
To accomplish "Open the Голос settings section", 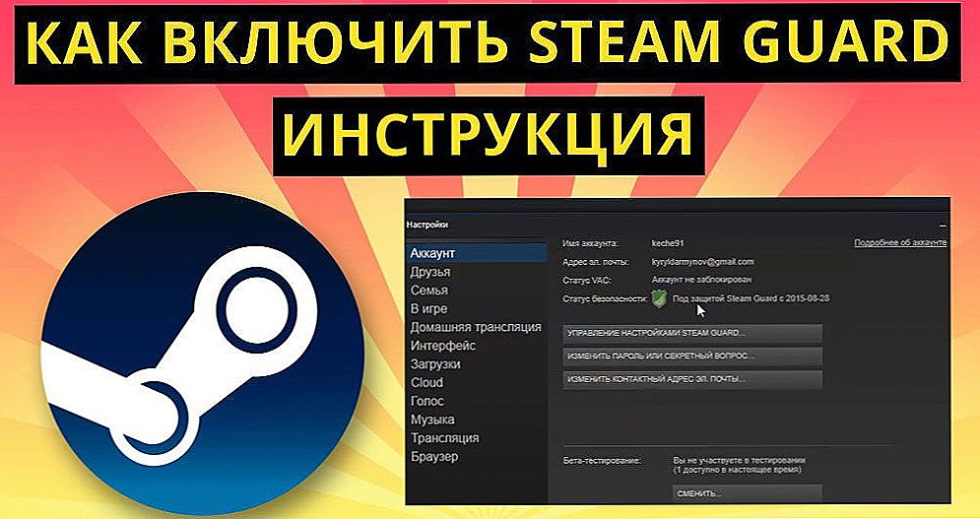I will click(426, 401).
